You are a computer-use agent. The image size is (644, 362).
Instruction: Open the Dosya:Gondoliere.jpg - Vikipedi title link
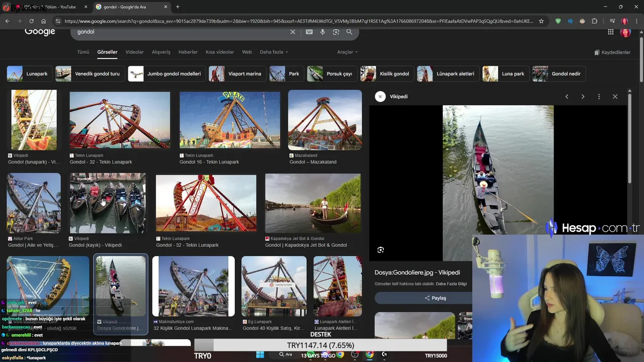click(x=417, y=273)
